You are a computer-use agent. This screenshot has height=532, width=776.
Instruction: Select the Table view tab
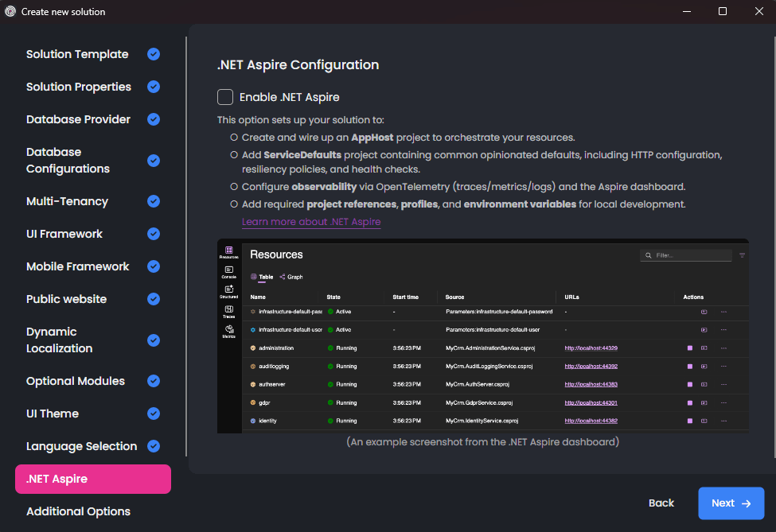[x=260, y=276]
